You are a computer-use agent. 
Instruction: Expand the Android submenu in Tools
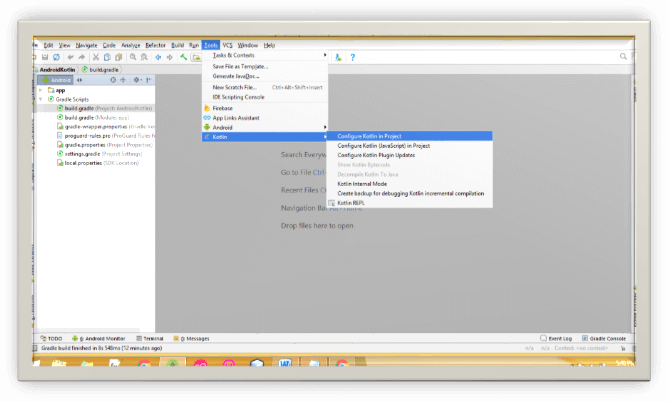265,127
